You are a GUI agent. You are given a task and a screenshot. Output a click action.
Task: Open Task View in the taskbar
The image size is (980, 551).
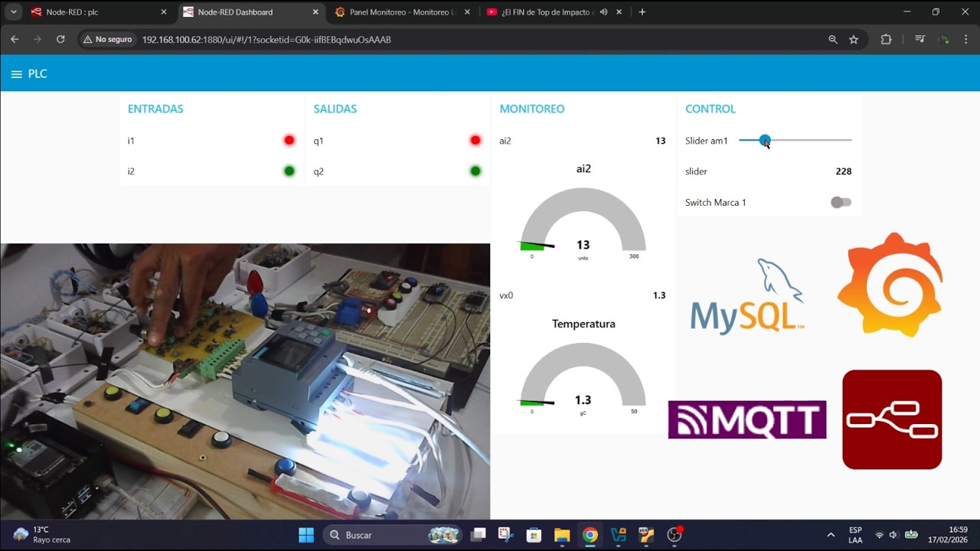479,535
